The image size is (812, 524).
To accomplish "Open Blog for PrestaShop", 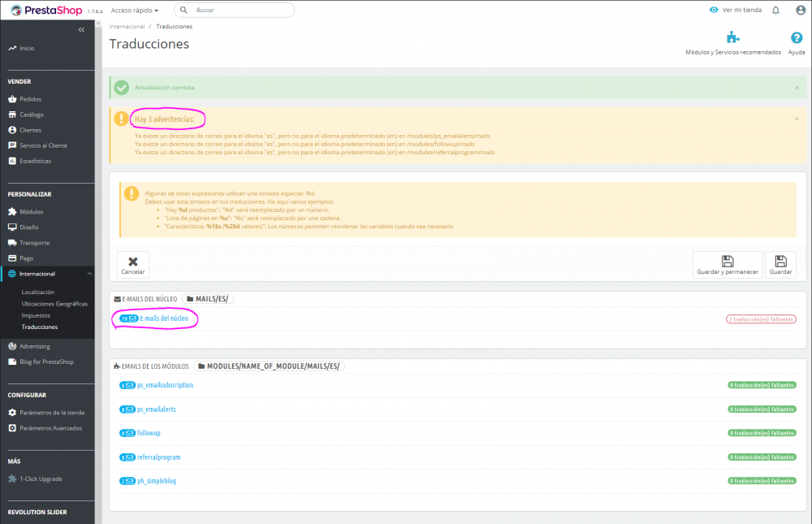I will coord(48,362).
